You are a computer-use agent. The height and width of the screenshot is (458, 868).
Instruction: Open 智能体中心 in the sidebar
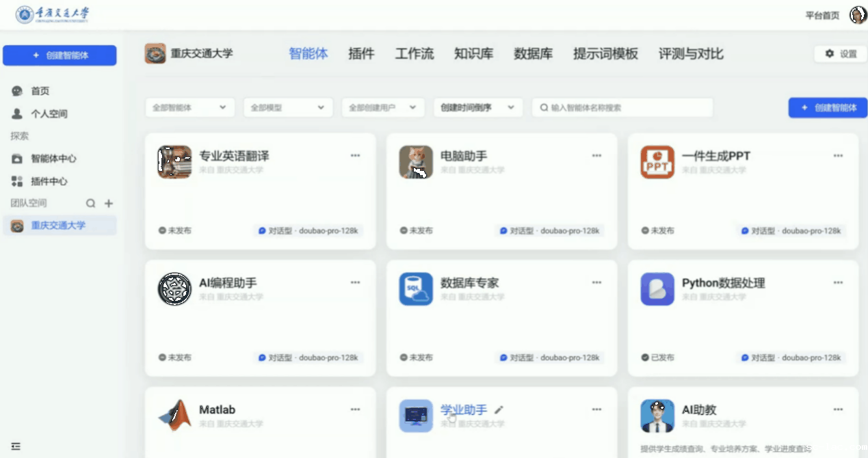click(53, 159)
